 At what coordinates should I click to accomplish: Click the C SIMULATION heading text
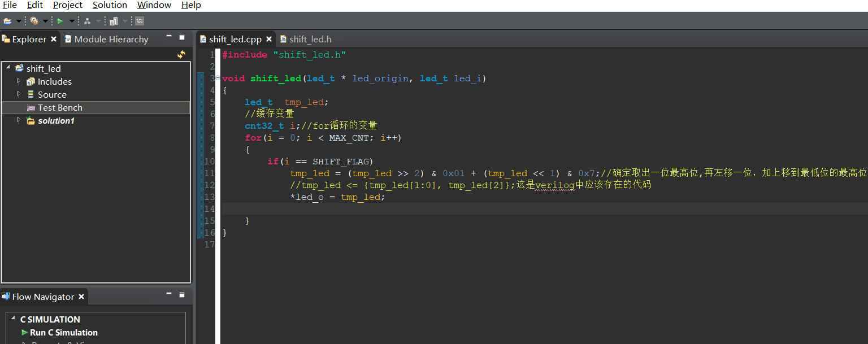50,319
